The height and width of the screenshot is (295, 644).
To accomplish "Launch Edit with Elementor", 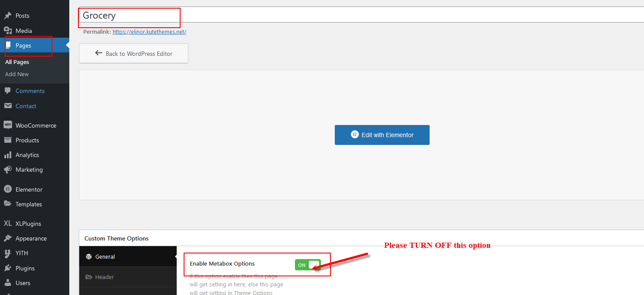I will (382, 135).
